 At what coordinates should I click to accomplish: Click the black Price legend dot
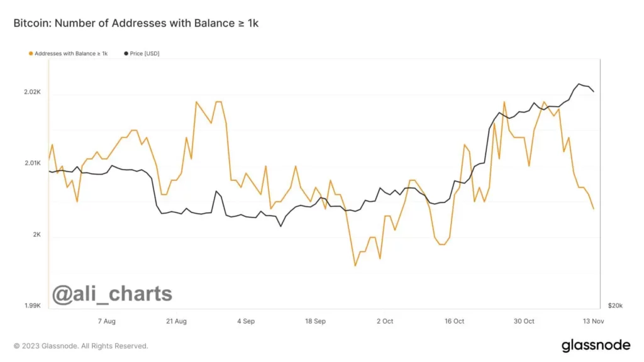126,53
